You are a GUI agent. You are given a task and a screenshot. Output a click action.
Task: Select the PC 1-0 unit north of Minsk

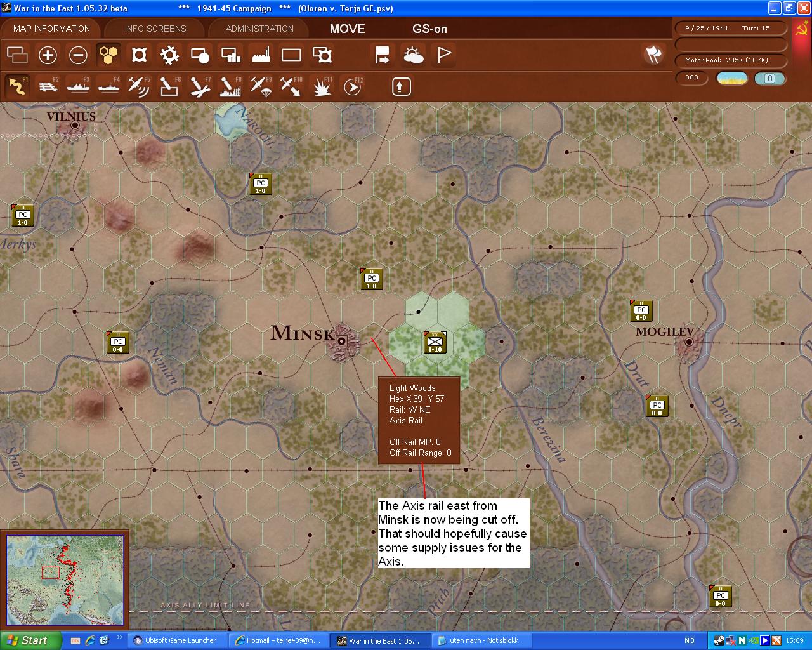click(x=372, y=279)
